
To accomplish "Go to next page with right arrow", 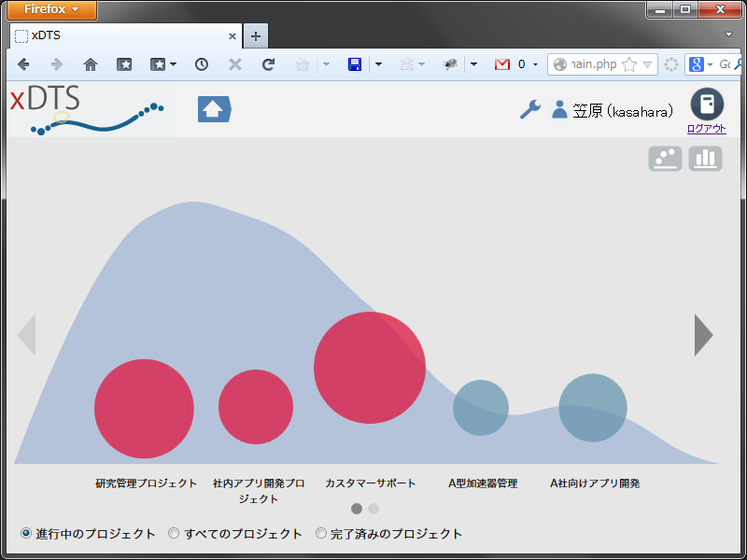I will pyautogui.click(x=704, y=335).
